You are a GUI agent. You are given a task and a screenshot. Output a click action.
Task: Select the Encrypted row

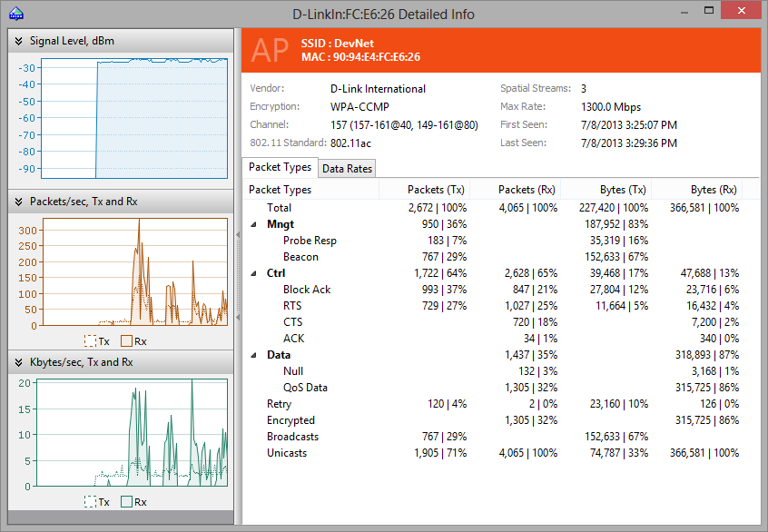click(500, 420)
